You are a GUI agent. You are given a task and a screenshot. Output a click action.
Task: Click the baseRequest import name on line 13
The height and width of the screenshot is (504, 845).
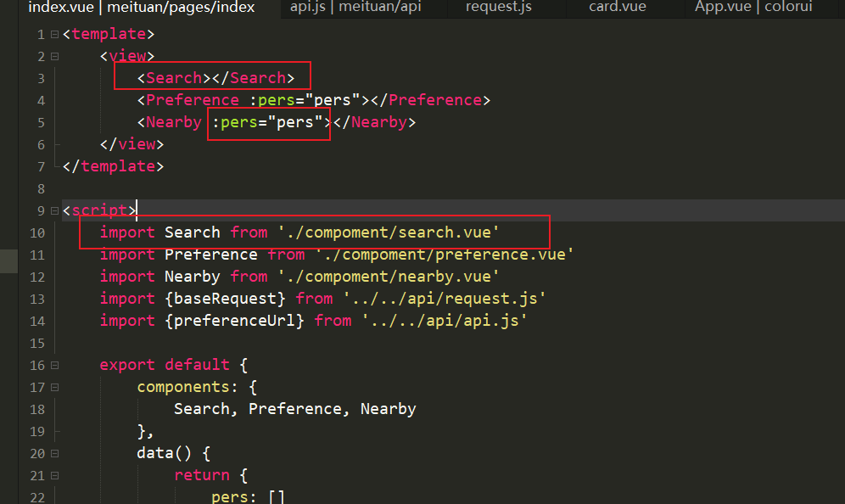[226, 299]
